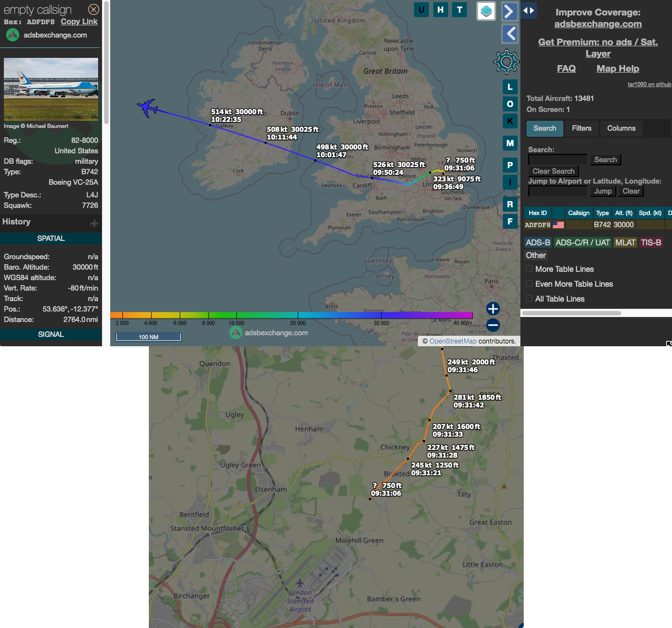Click the adsbexchange logo in info panel
The width and height of the screenshot is (672, 628).
point(13,35)
